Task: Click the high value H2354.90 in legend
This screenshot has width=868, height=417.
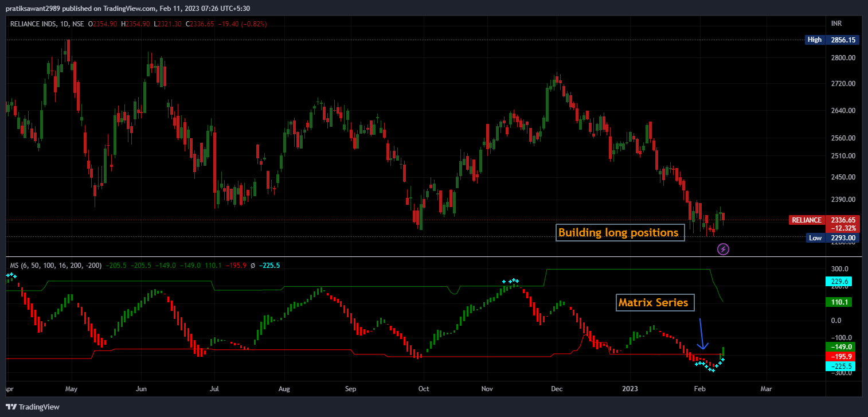Action: (135, 24)
